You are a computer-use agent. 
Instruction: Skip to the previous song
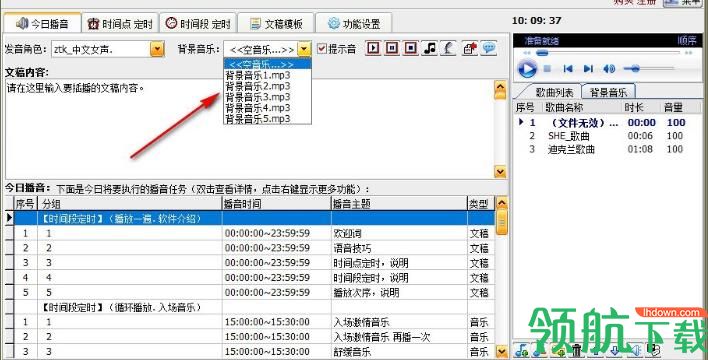568,69
